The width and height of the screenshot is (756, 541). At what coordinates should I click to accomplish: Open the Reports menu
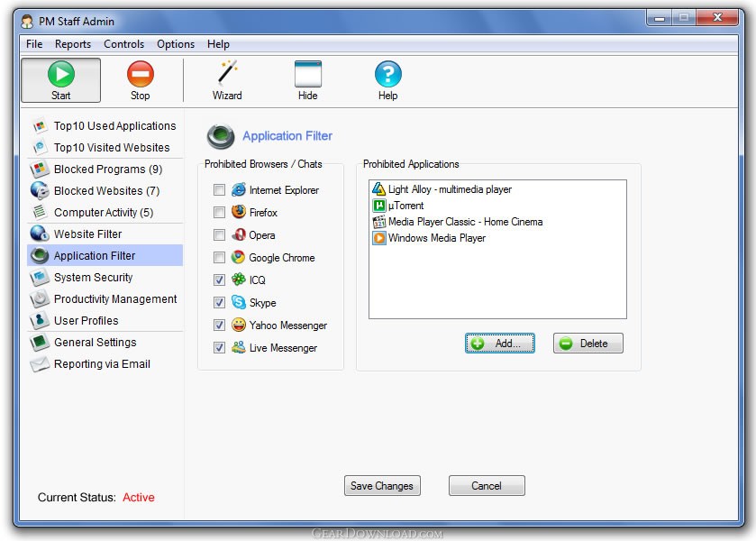[73, 44]
